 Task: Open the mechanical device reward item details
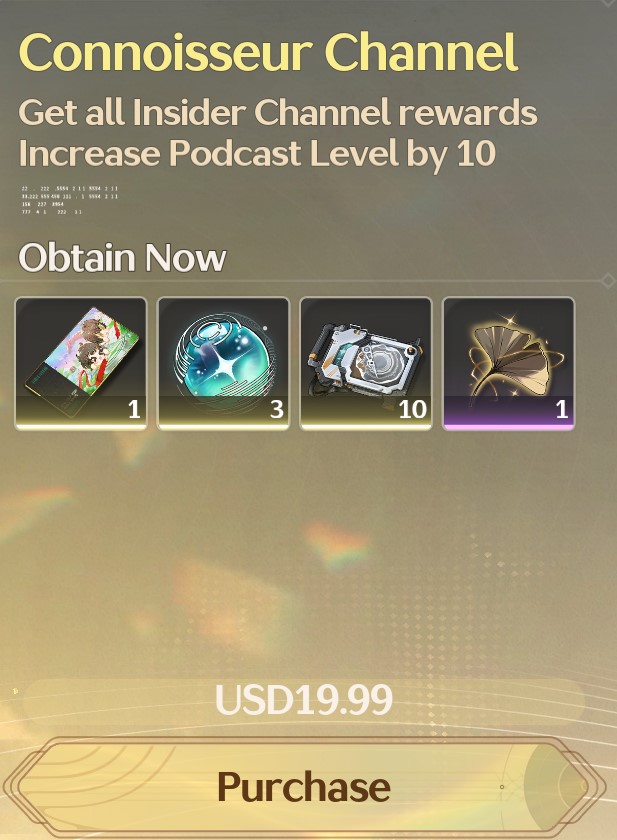[x=366, y=363]
